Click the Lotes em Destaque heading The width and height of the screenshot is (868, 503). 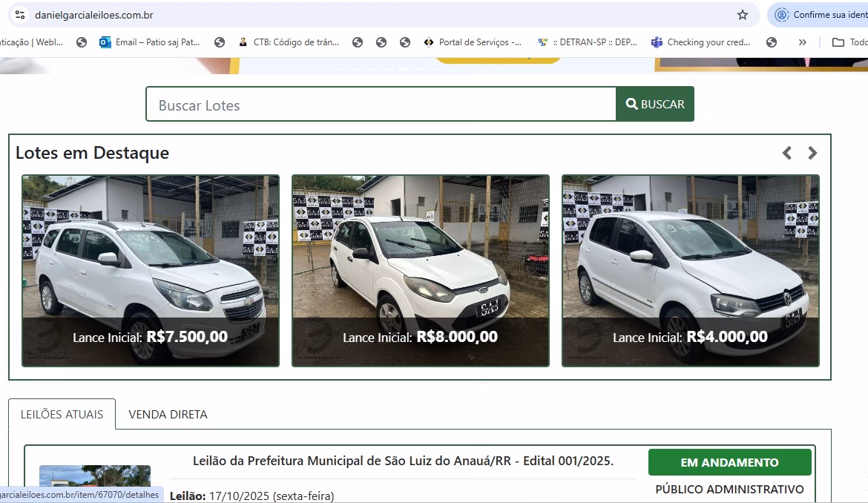(x=93, y=153)
